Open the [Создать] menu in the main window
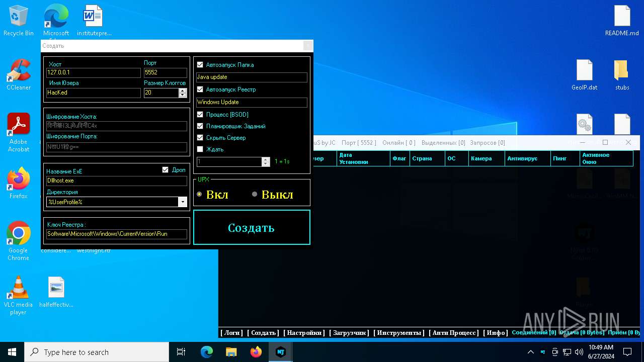Viewport: 644px width, 362px height. [263, 333]
